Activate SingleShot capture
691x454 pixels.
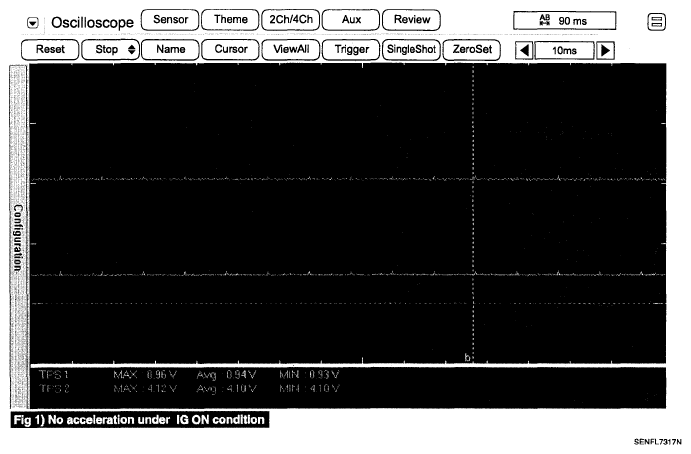coord(412,49)
